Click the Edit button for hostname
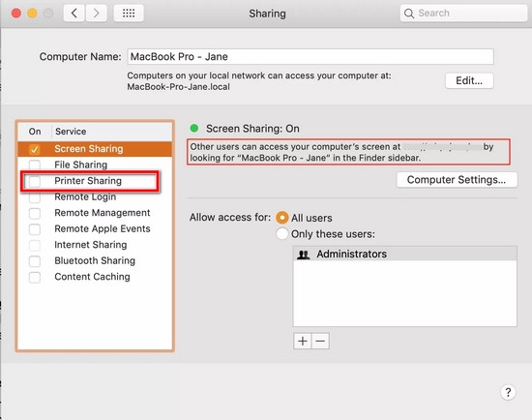532x420 pixels. (469, 81)
